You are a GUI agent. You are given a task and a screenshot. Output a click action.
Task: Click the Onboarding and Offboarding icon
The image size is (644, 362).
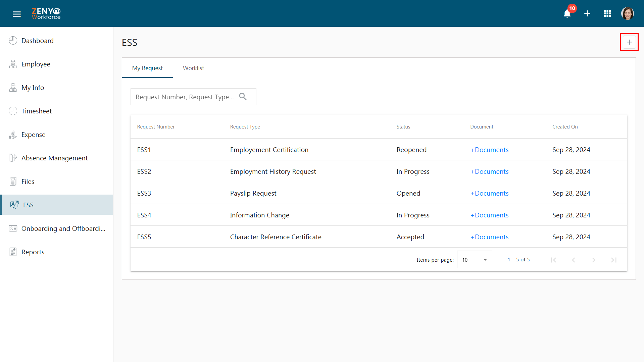point(13,228)
